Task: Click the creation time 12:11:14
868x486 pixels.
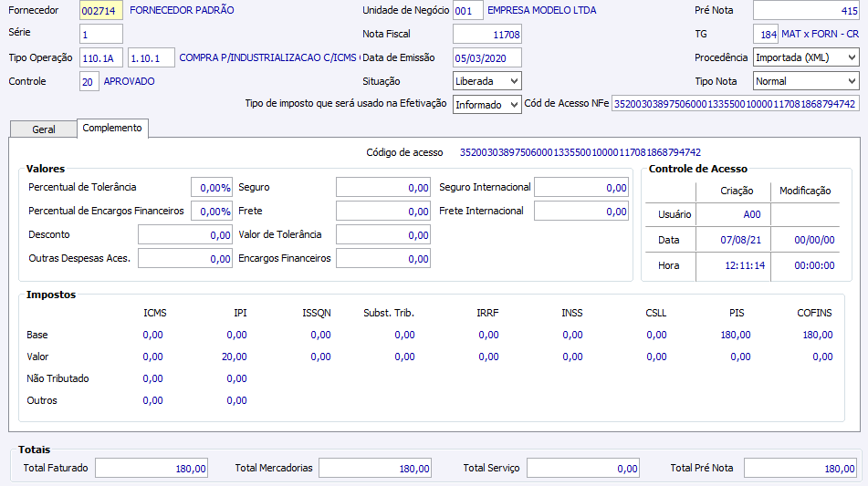Action: pyautogui.click(x=745, y=265)
